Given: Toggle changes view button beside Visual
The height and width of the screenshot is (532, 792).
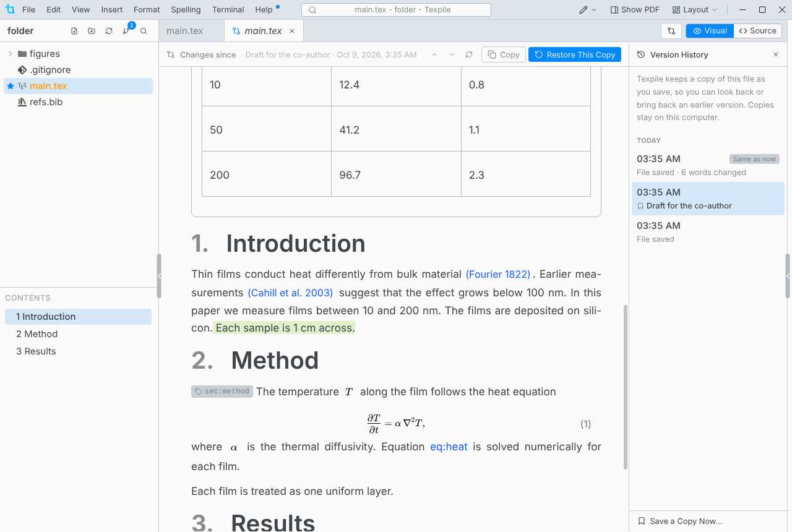Looking at the screenshot, I should [671, 31].
